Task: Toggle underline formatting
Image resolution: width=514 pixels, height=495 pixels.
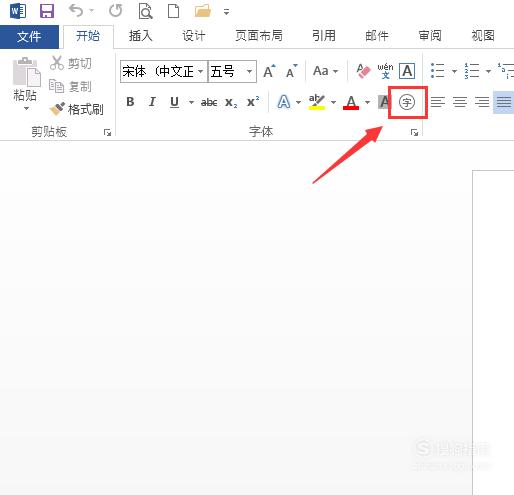Action: pos(174,102)
